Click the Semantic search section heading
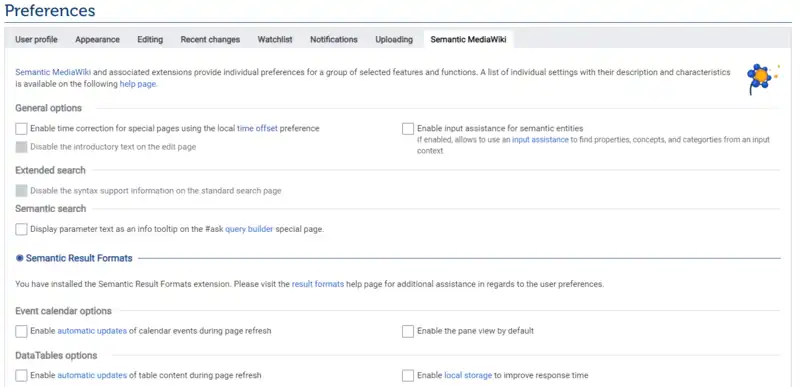 click(x=51, y=209)
